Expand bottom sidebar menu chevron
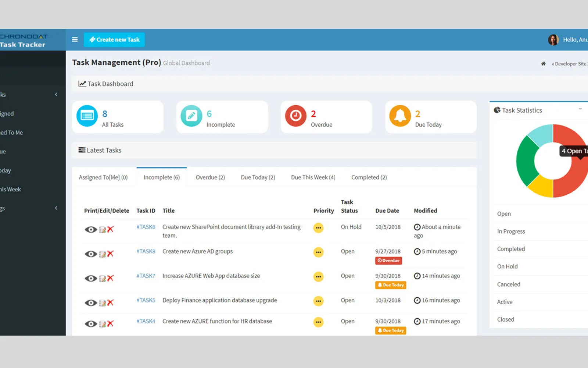 point(56,208)
